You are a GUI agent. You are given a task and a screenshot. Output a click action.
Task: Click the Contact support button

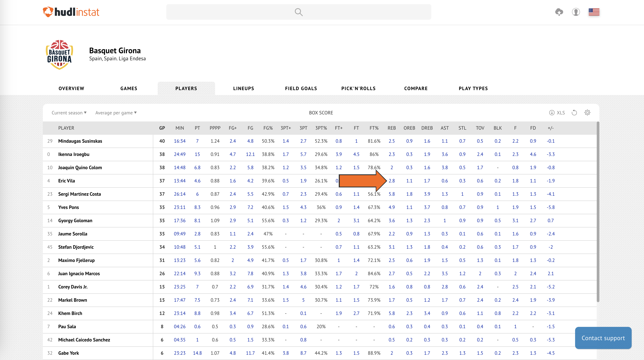click(x=603, y=338)
